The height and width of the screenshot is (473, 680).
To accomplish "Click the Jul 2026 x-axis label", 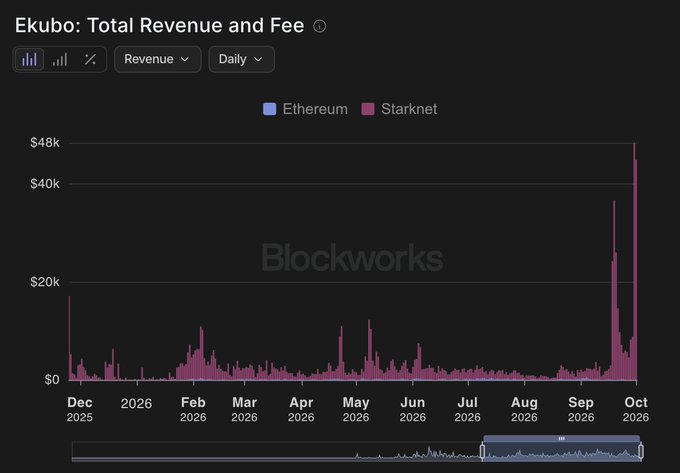I will pos(468,409).
